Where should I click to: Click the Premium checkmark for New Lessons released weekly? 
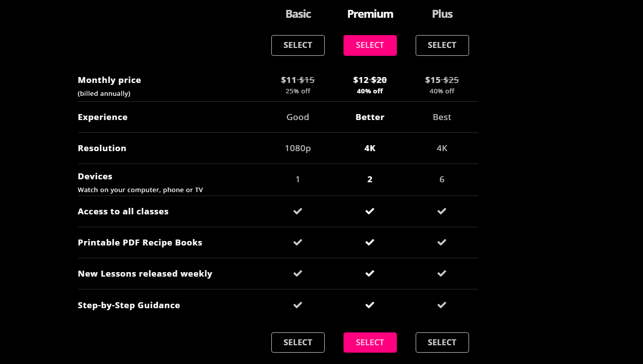pos(370,274)
